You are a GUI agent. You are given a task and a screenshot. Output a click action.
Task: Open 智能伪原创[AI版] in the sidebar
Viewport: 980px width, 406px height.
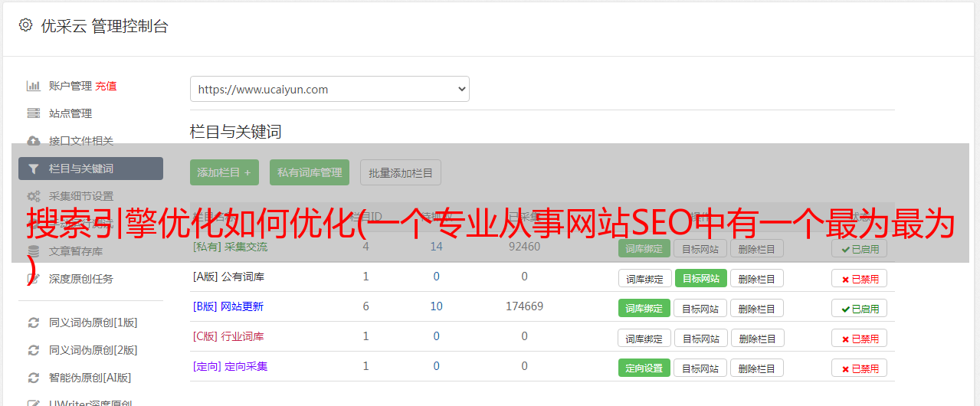click(90, 378)
